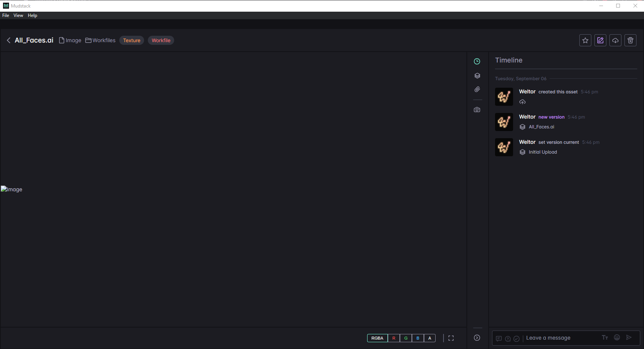
Task: Open the Timeline clock panel icon
Action: 477,61
